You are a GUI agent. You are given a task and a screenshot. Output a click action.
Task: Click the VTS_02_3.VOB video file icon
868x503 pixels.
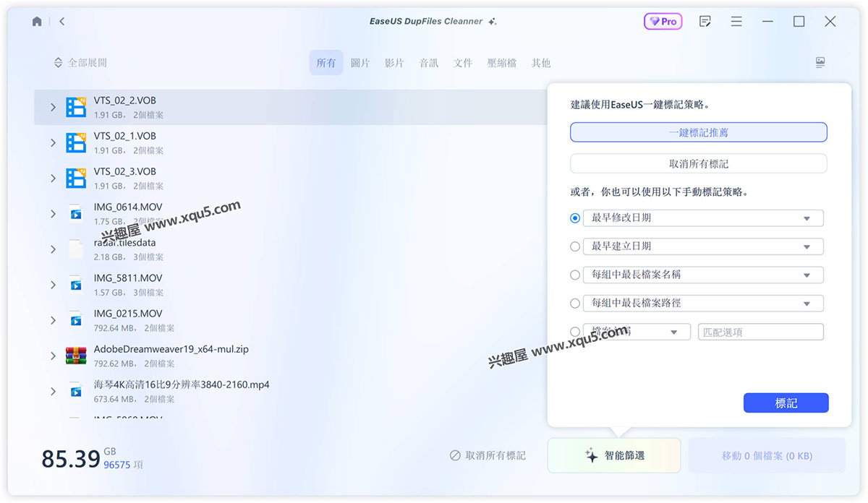[x=76, y=178]
